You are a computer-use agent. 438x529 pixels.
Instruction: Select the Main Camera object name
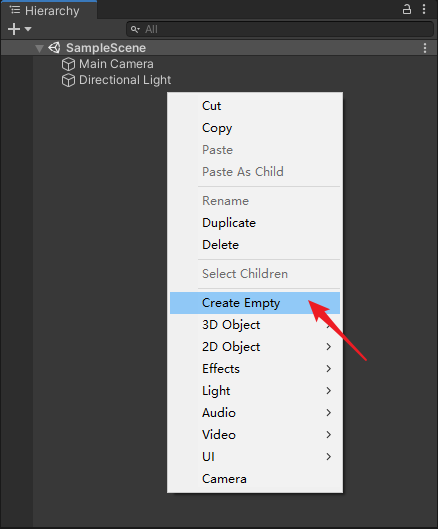click(116, 64)
